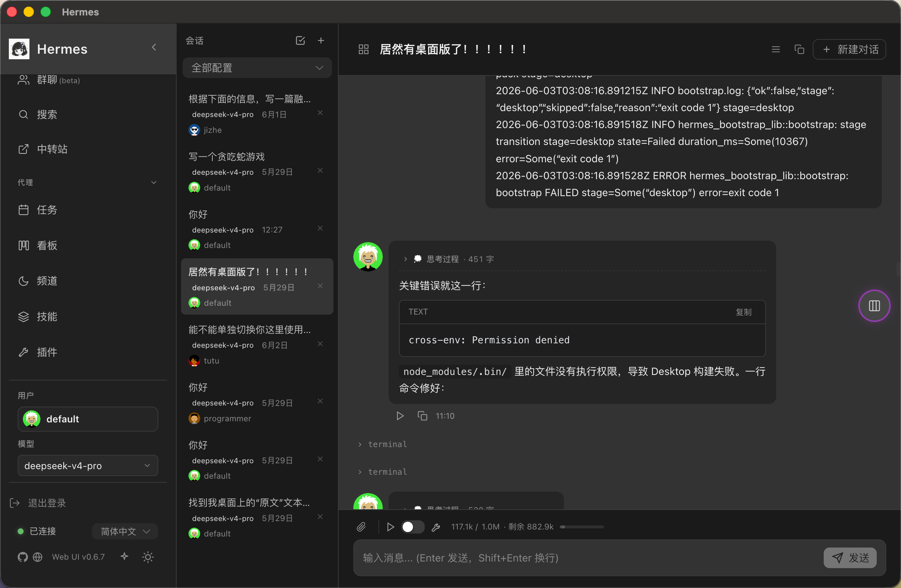Open the 根据下面的信息 conversation

coord(257,114)
